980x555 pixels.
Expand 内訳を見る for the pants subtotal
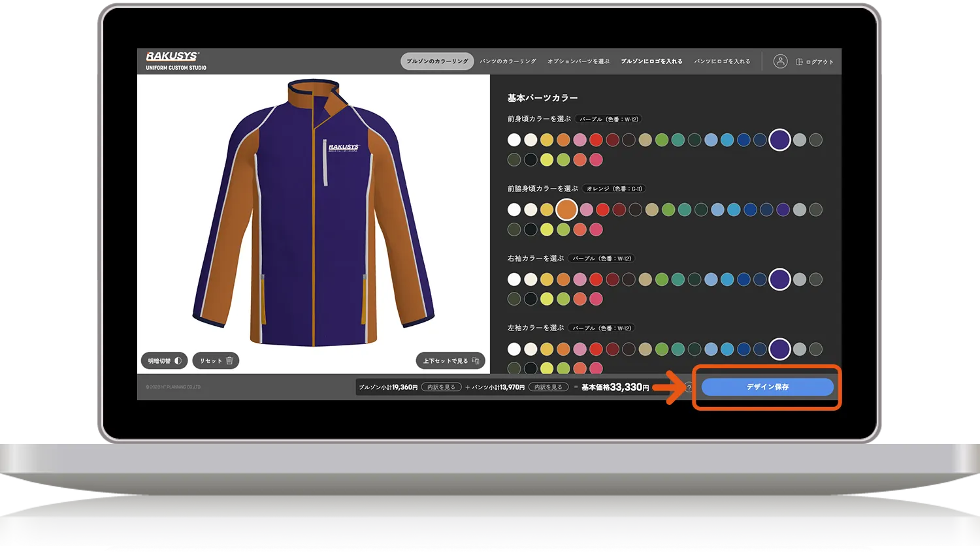pyautogui.click(x=548, y=387)
